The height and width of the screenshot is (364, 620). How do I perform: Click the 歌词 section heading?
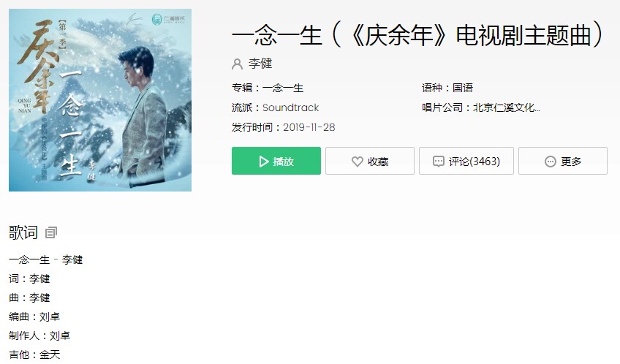tap(23, 232)
